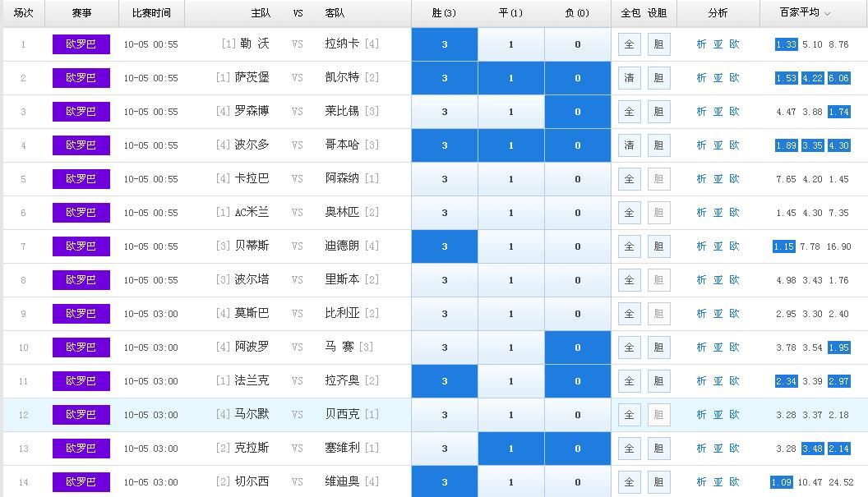
Task: Click 赛事 column header
Action: click(81, 12)
